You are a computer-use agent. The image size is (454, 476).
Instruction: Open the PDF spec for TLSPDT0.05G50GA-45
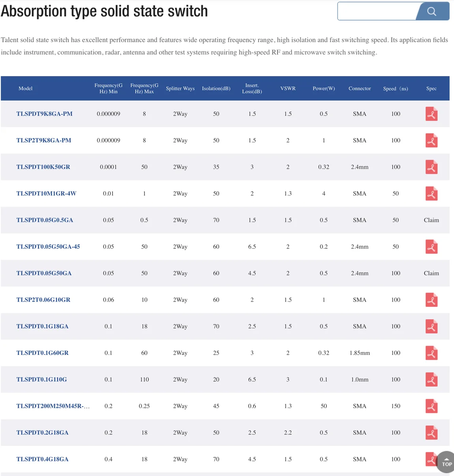click(x=431, y=247)
